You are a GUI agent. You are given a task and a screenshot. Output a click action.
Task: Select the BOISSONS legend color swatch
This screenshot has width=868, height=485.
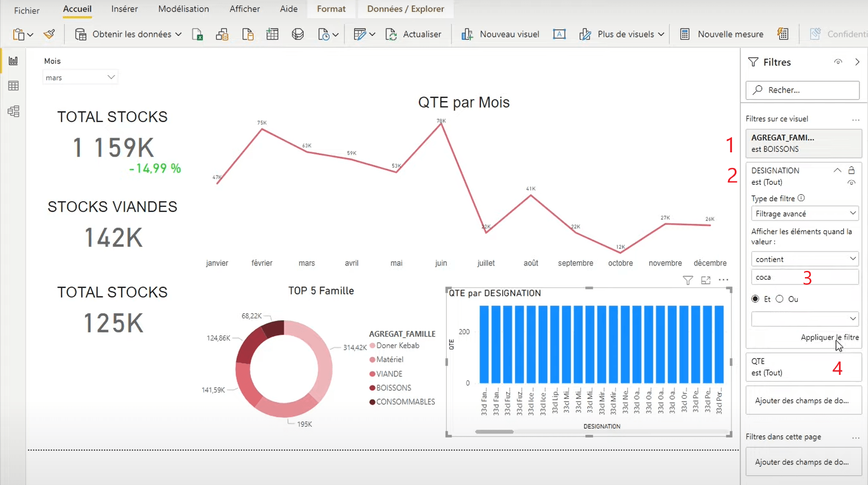(372, 388)
